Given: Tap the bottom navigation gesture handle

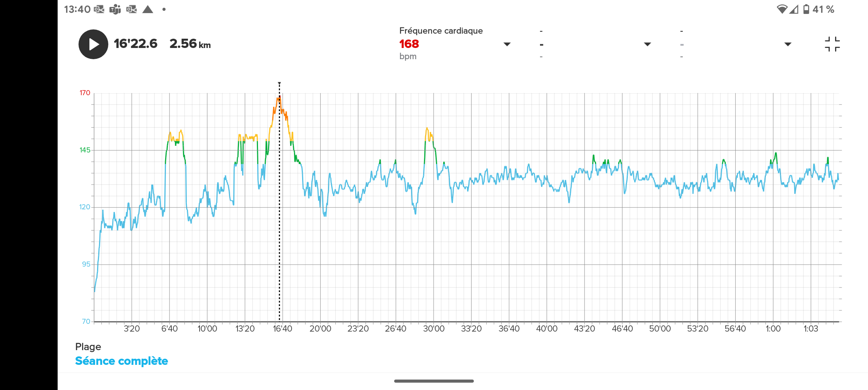Looking at the screenshot, I should coord(434,381).
